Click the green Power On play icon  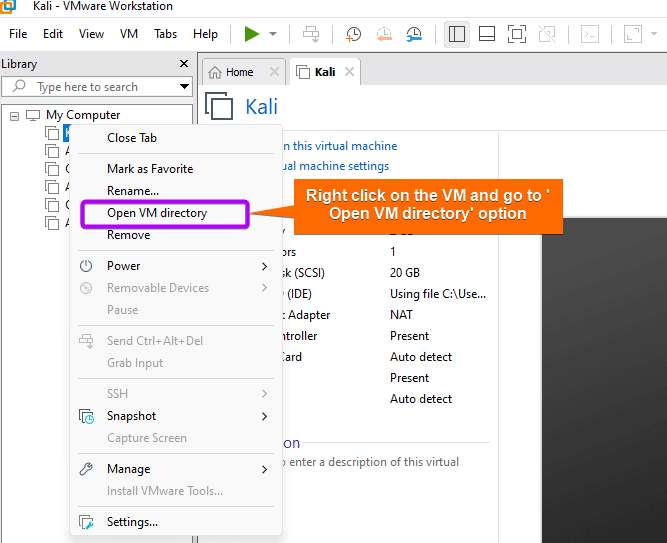(251, 34)
